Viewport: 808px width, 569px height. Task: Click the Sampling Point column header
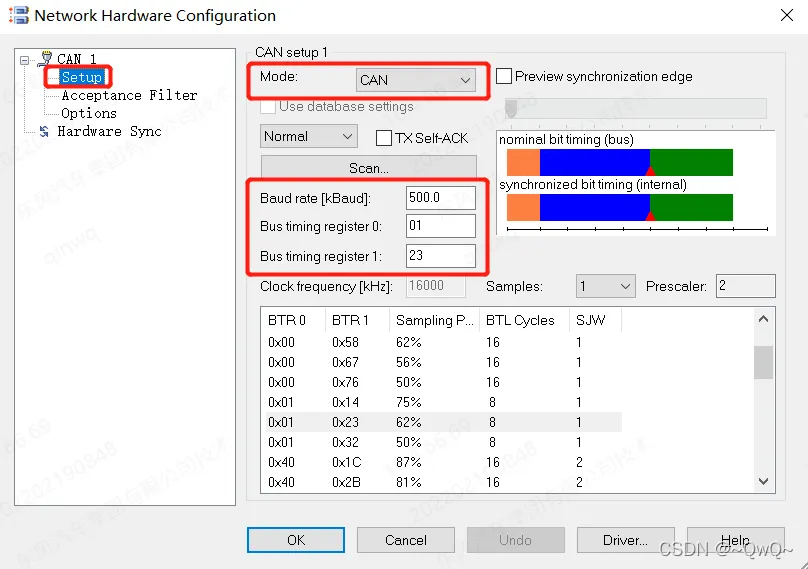(x=435, y=320)
